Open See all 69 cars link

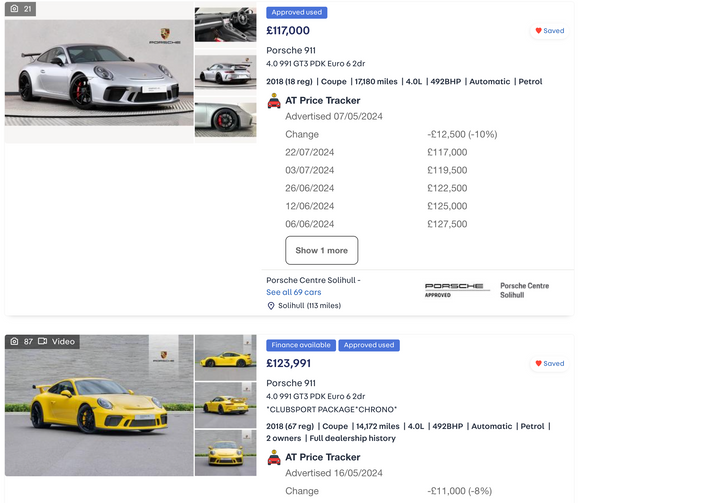[x=294, y=292]
